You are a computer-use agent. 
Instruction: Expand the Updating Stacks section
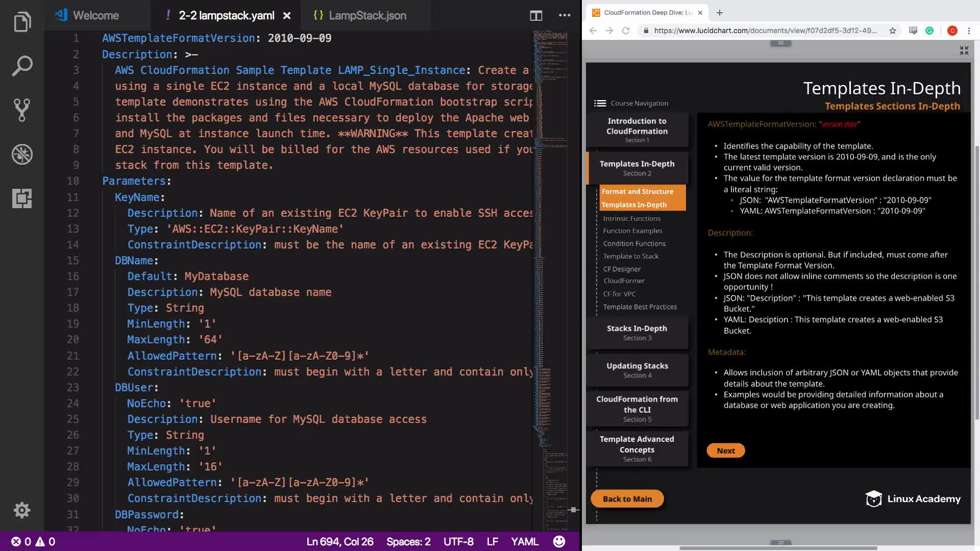636,370
